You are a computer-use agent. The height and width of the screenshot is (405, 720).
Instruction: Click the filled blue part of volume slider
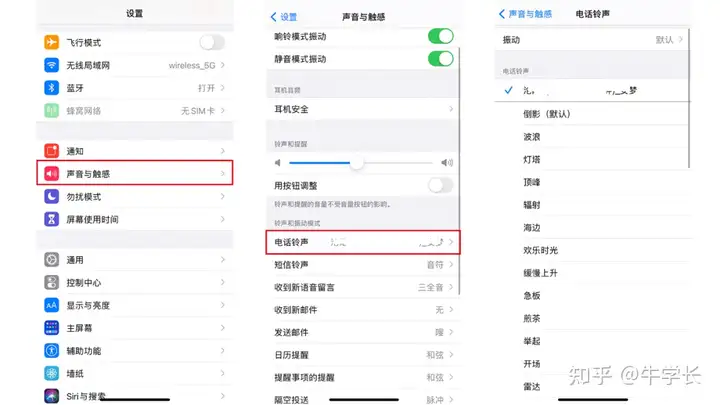click(x=320, y=163)
